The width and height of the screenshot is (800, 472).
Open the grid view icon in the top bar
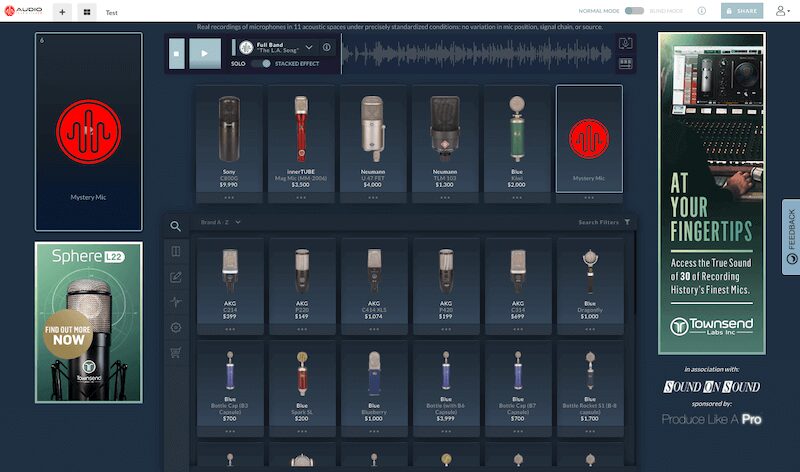pyautogui.click(x=87, y=12)
